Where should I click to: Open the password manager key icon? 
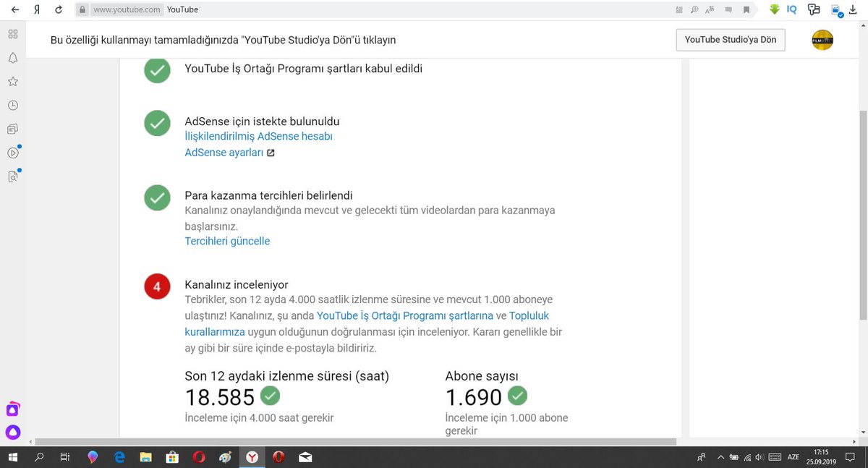pos(814,10)
